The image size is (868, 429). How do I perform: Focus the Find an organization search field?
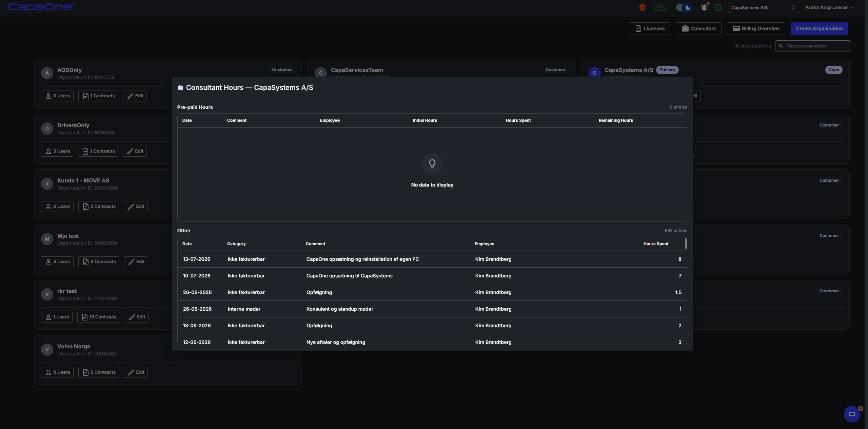click(813, 46)
